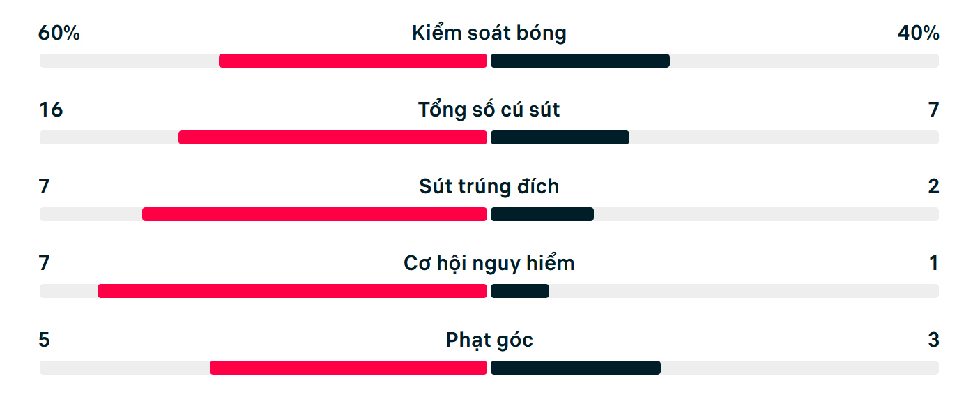Click the red Sút trúng đích bar
The width and height of the screenshot is (980, 397).
[314, 214]
